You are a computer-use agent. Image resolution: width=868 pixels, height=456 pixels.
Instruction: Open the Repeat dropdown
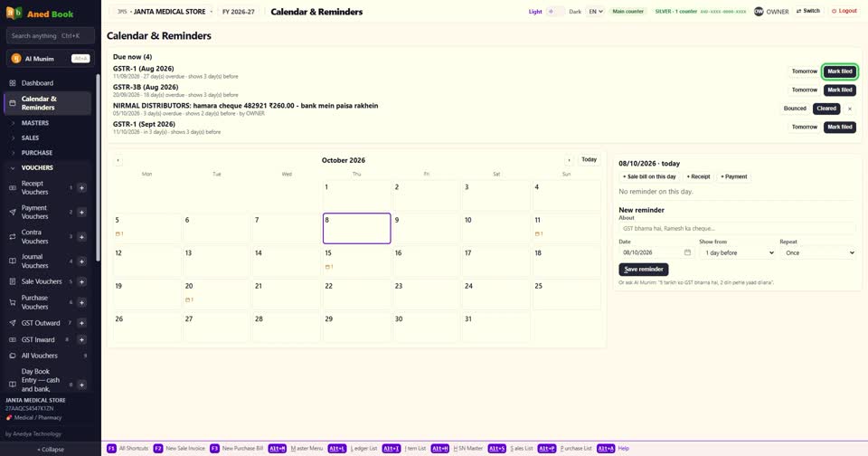click(x=818, y=252)
